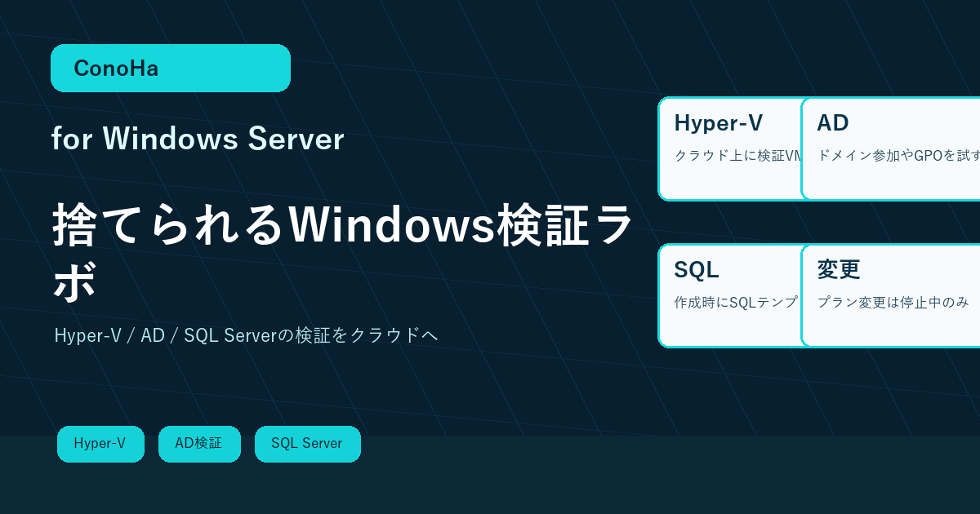Open the AD card
Image resolution: width=980 pixels, height=514 pixels.
tap(891, 148)
